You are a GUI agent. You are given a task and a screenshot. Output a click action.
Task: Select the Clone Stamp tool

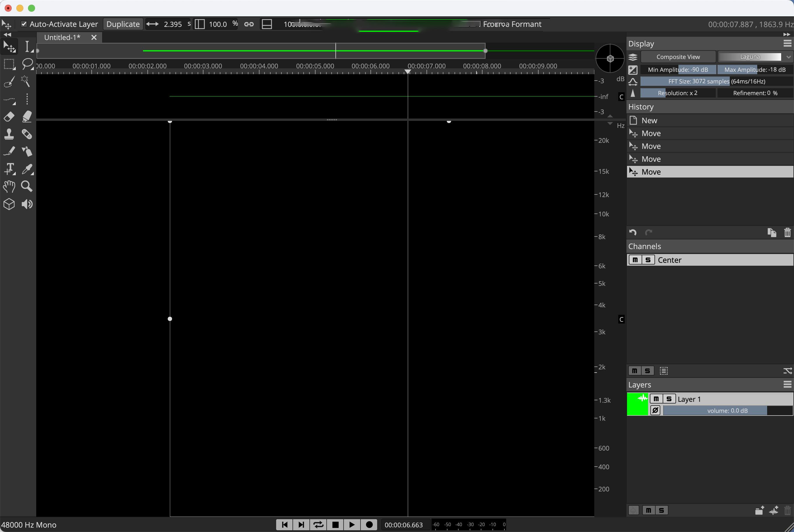9,134
